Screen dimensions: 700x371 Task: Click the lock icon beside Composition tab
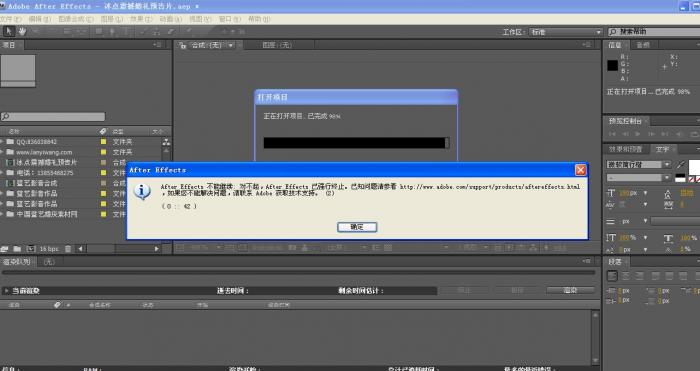pyautogui.click(x=182, y=45)
